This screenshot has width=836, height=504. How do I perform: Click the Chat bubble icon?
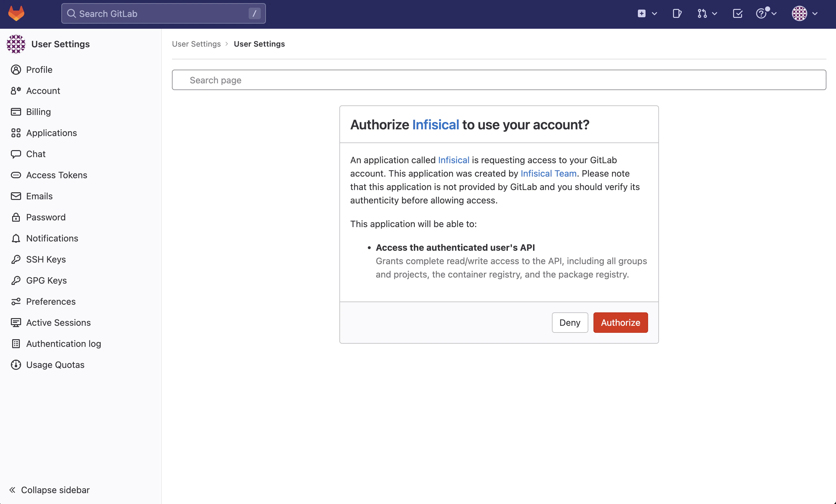pyautogui.click(x=16, y=154)
